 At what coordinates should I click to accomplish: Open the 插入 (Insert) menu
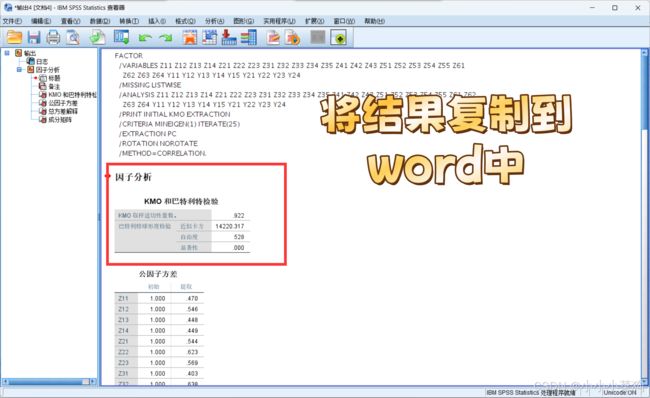coord(157,21)
